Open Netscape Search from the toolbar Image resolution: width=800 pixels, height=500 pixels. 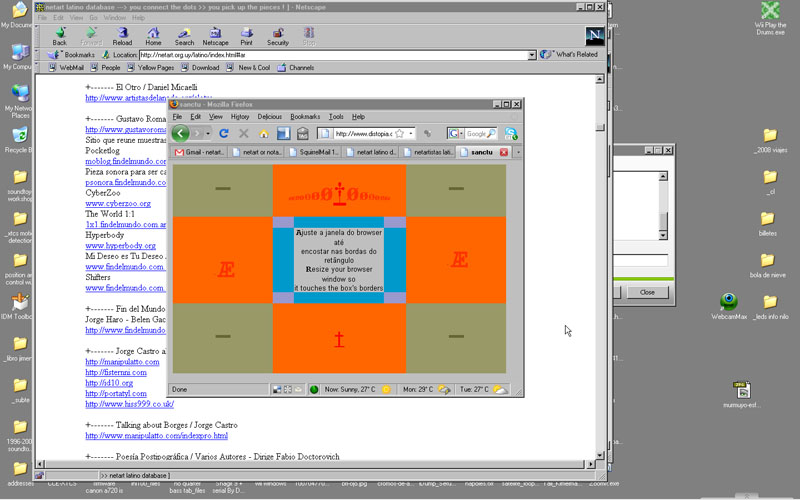coord(184,37)
